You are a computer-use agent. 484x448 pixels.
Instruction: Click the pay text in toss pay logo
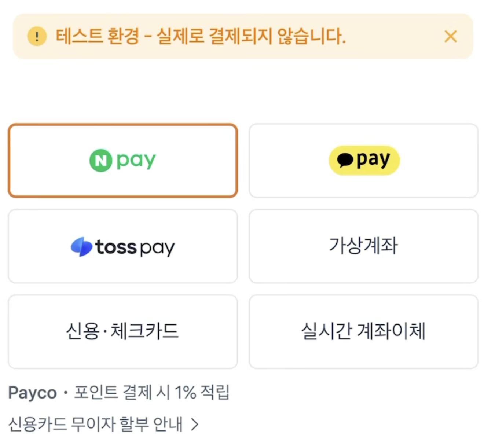point(157,248)
